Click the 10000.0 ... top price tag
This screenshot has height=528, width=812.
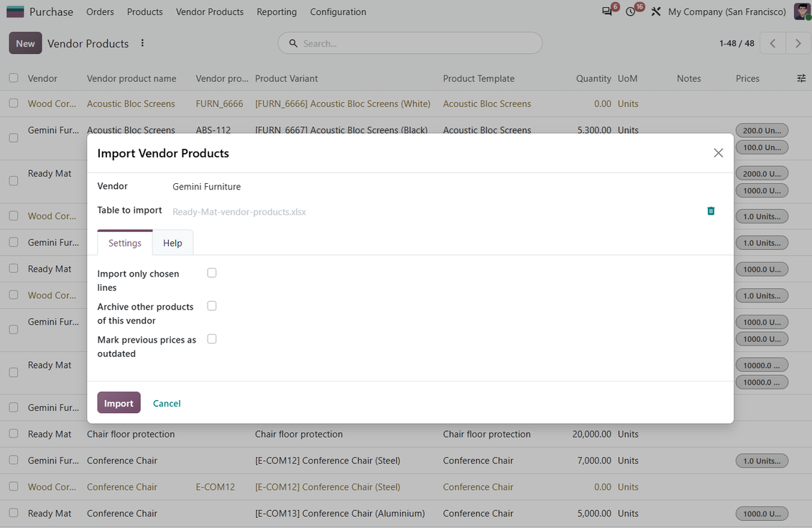762,365
